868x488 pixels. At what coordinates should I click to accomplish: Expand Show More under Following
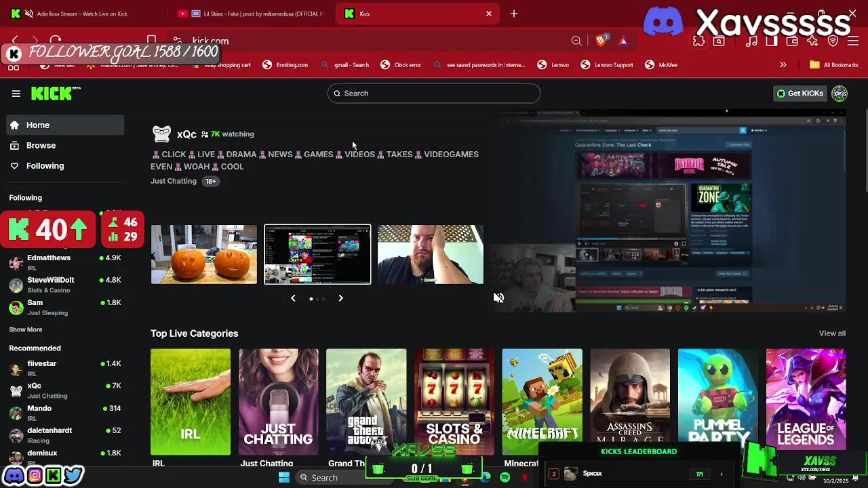(26, 329)
